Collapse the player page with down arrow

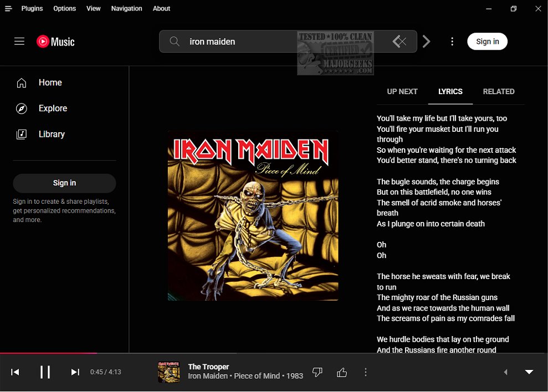(x=529, y=372)
